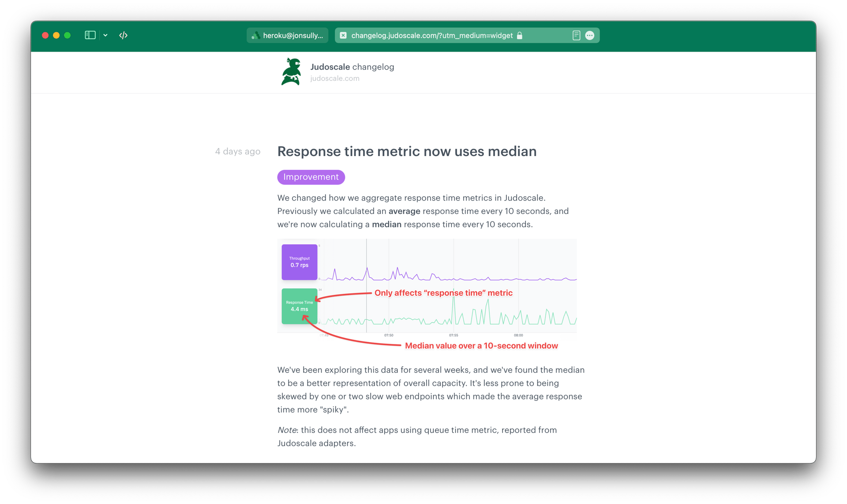847x504 pixels.
Task: Click the 4 days ago timestamp
Action: pos(237,152)
